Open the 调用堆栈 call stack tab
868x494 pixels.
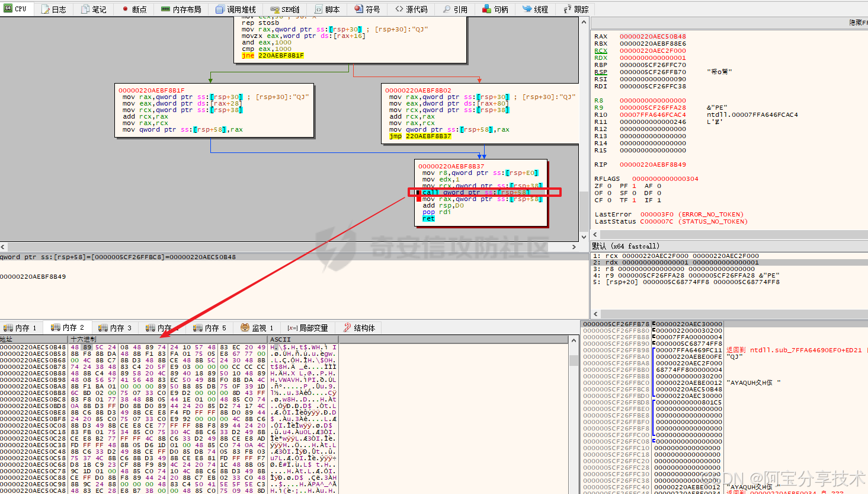click(236, 9)
